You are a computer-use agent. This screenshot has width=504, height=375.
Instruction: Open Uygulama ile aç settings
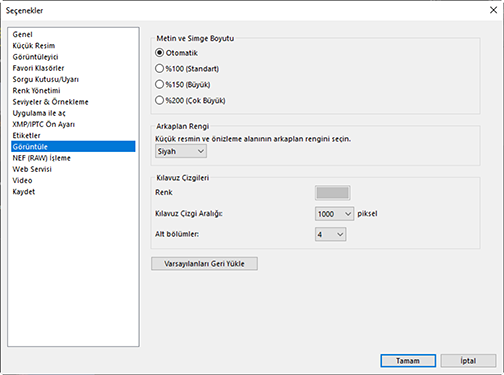[x=73, y=113]
